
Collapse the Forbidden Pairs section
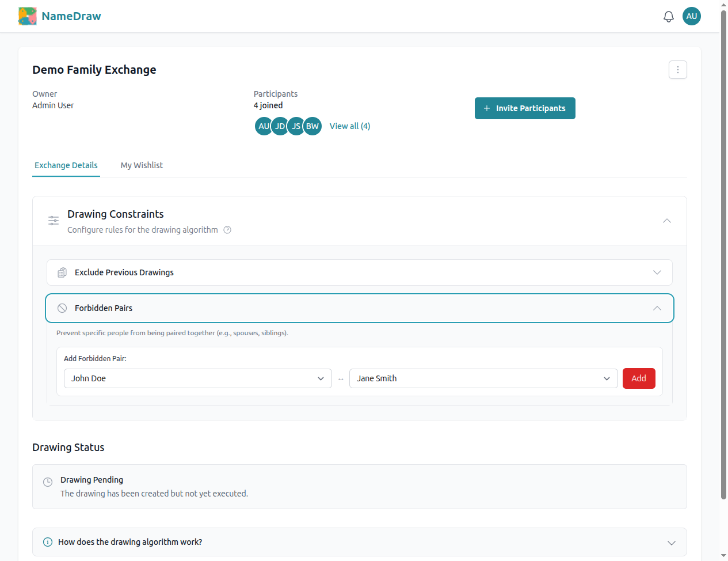coord(657,308)
